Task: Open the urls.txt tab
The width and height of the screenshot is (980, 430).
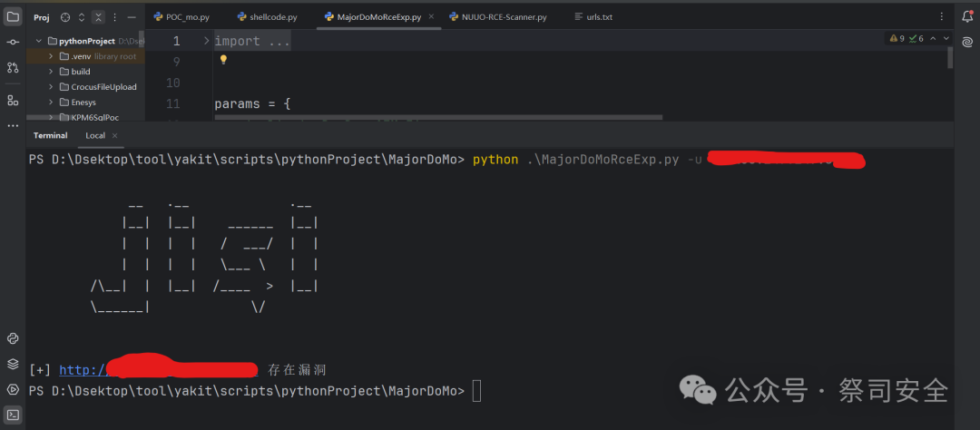Action: click(593, 17)
